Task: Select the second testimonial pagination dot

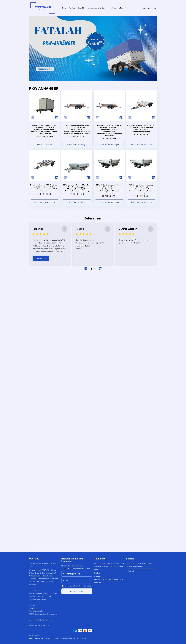Action: [95, 269]
